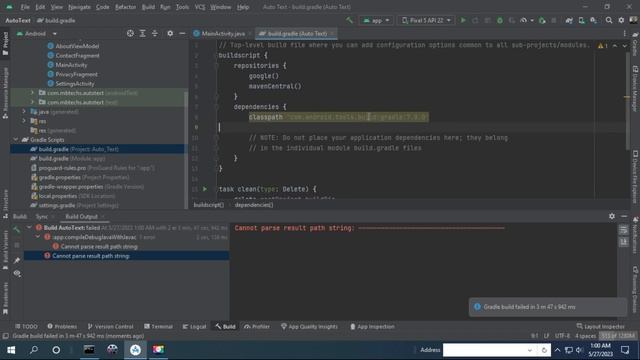Open the app run configuration dropdown
The width and height of the screenshot is (640, 360).
point(376,20)
